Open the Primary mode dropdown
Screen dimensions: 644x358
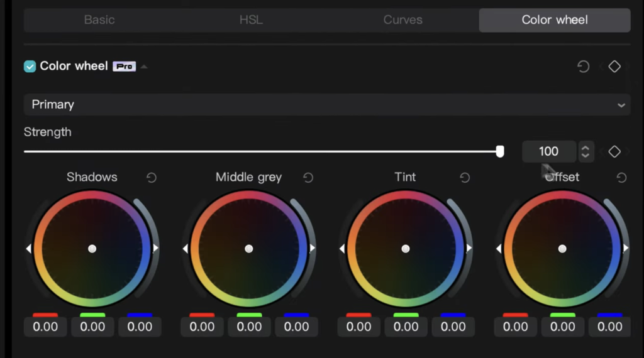pos(327,104)
